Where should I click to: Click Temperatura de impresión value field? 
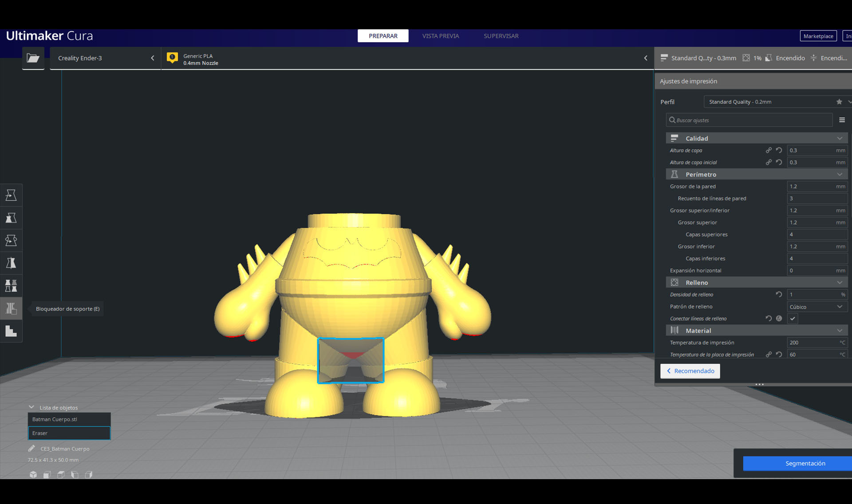[x=817, y=343]
